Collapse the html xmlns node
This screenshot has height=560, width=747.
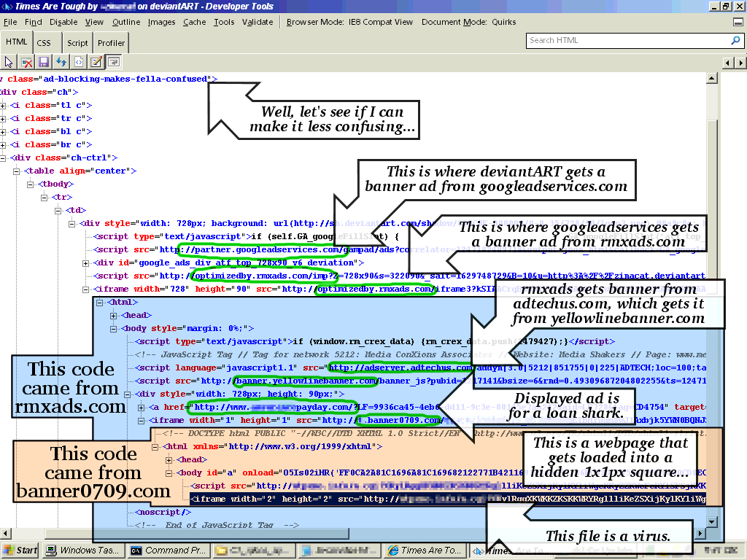click(155, 447)
